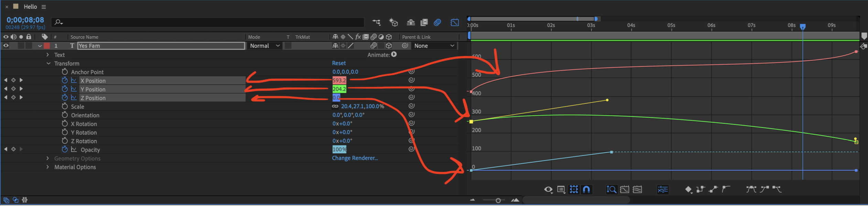Click the fx switch column header

coord(358,37)
